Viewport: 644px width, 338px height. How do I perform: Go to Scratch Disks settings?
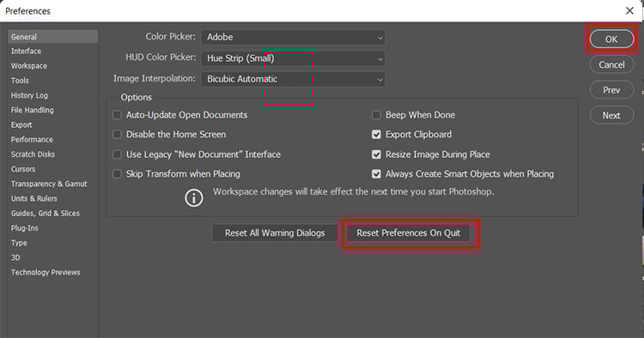[33, 154]
